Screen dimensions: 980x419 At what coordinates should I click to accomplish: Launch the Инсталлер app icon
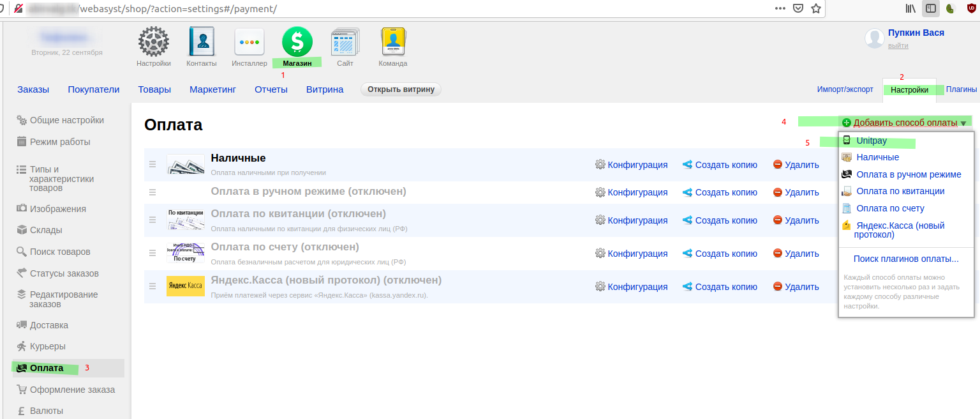point(249,42)
